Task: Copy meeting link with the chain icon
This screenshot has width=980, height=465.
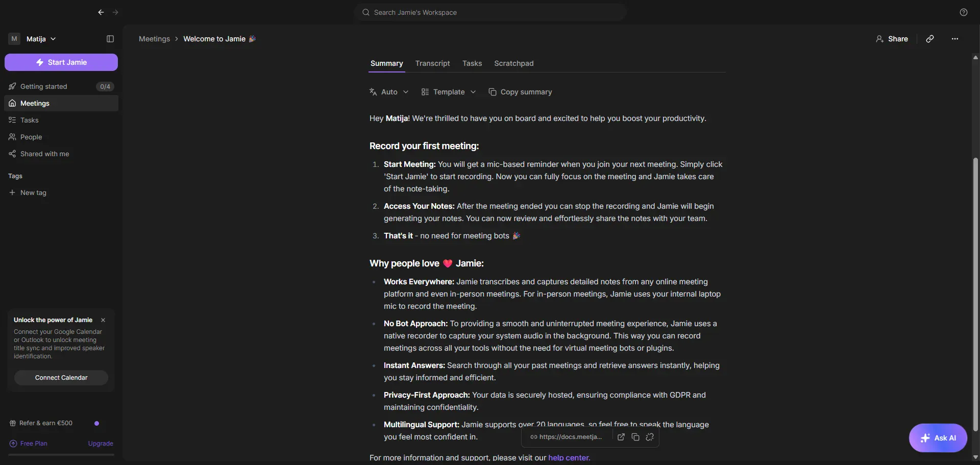Action: (930, 39)
